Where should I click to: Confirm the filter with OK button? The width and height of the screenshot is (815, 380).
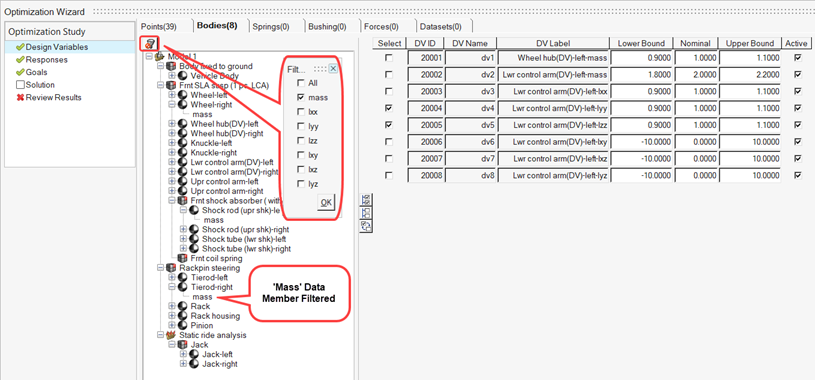[x=326, y=203]
